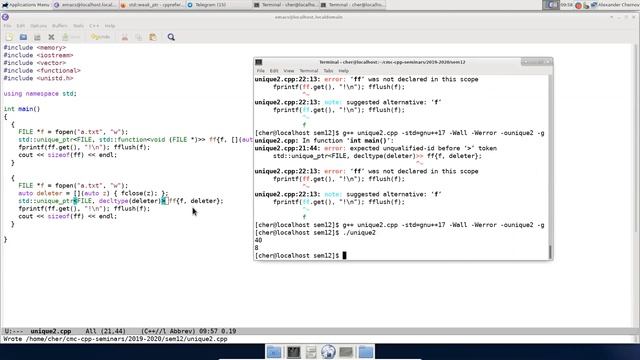Open the Terminal Edit menu
Screen dimensions: 640x360
coord(274,71)
